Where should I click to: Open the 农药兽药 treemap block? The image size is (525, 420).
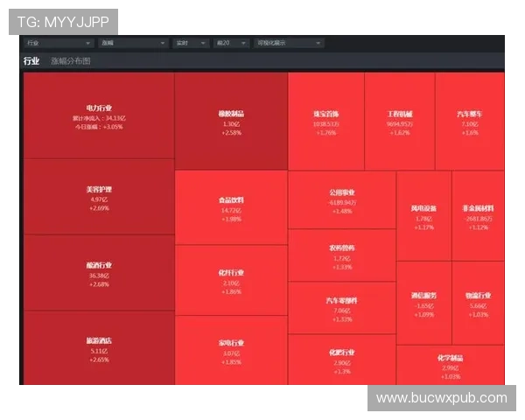click(x=342, y=255)
